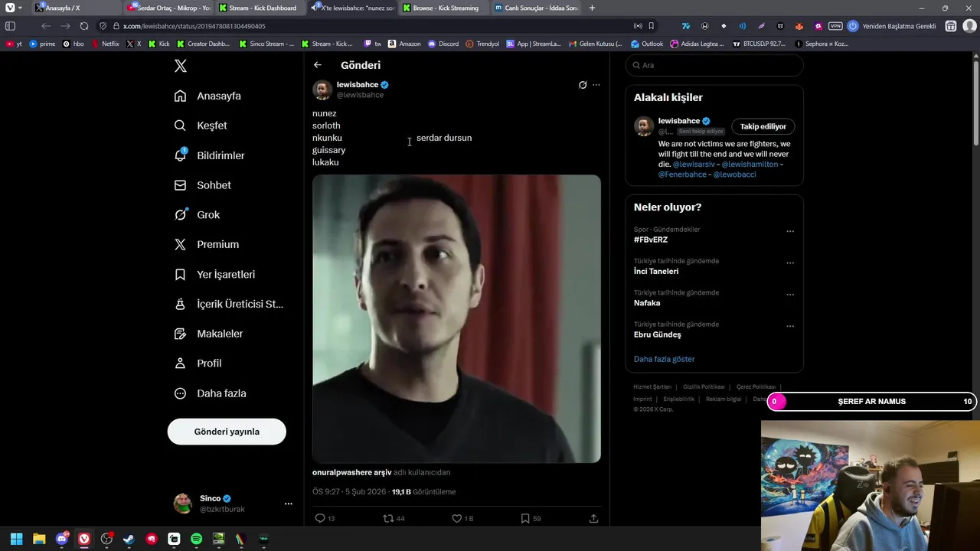Toggle the Takip ediliyor follow button
Screen dimensions: 980x551
[763, 126]
